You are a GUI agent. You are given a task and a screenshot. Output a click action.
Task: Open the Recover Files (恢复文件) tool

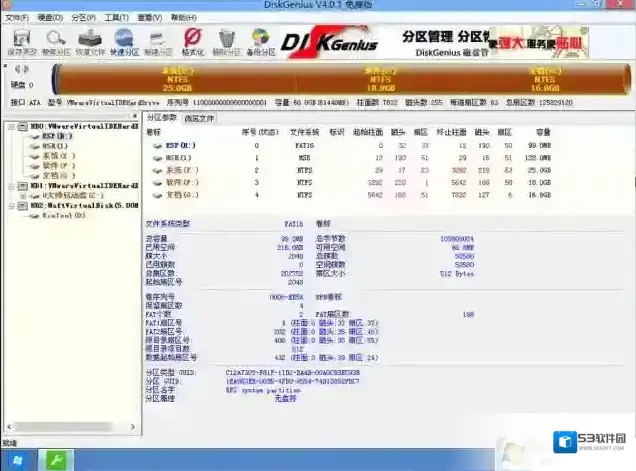(90, 42)
